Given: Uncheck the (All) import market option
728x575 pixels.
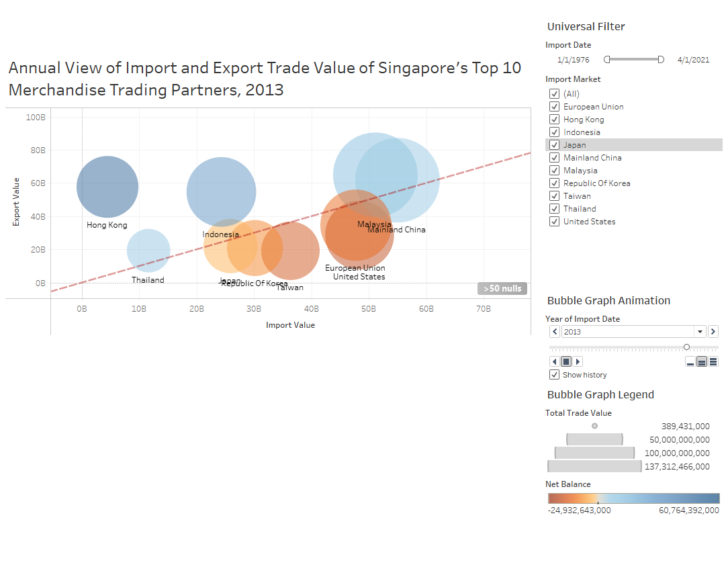Looking at the screenshot, I should point(555,94).
